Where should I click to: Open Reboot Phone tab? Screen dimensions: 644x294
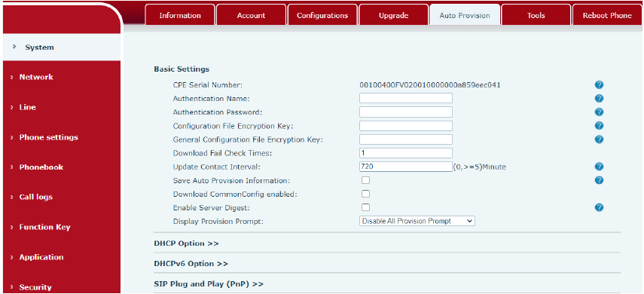(x=607, y=15)
